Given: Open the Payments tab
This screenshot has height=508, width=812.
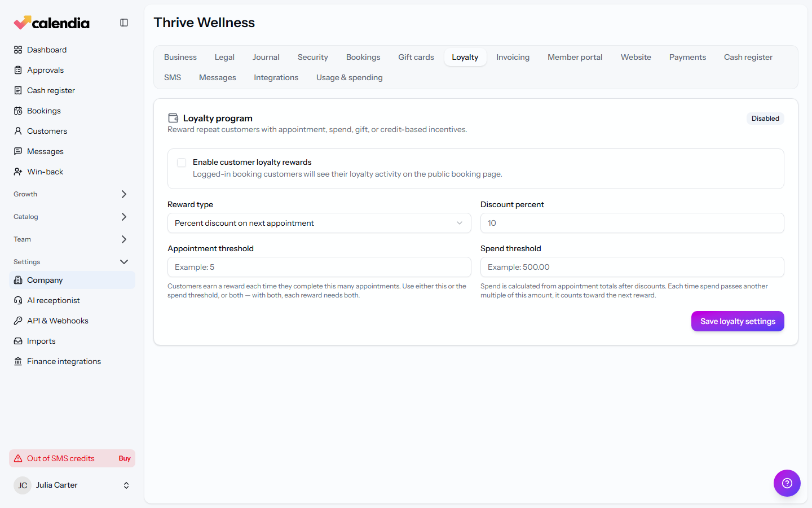Looking at the screenshot, I should (687, 57).
